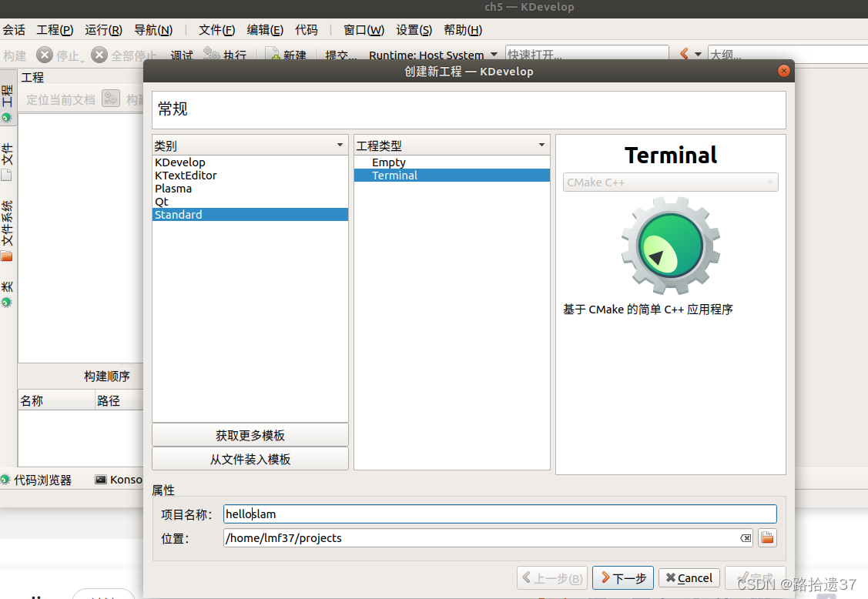Switch to the 文件 sidebar tab
The image size is (868, 599).
tap(7, 161)
